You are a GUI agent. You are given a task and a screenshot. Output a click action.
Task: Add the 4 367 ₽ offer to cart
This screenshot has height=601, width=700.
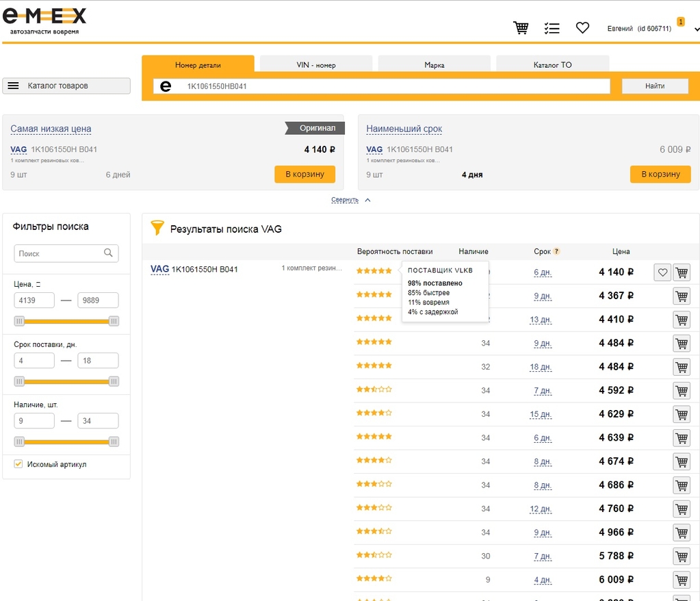(682, 296)
